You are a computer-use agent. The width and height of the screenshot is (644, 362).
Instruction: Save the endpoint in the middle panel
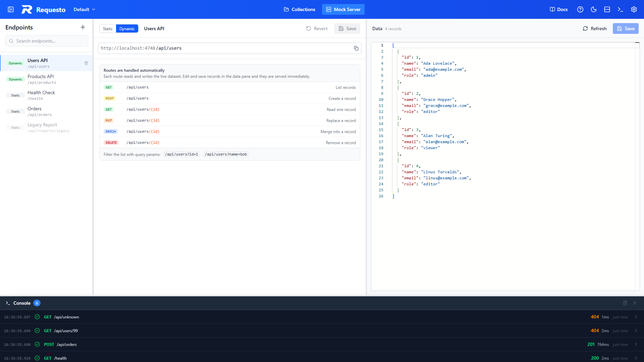tap(347, 28)
